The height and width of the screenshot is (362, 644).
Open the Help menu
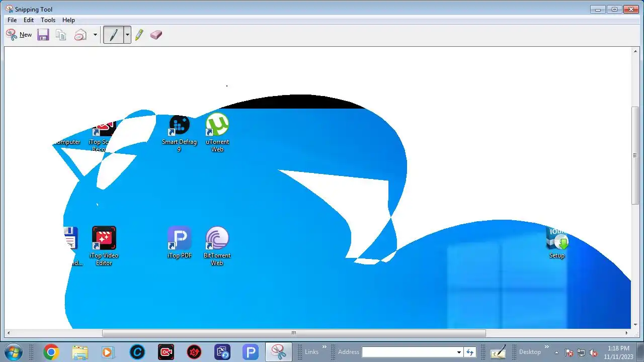click(x=68, y=20)
